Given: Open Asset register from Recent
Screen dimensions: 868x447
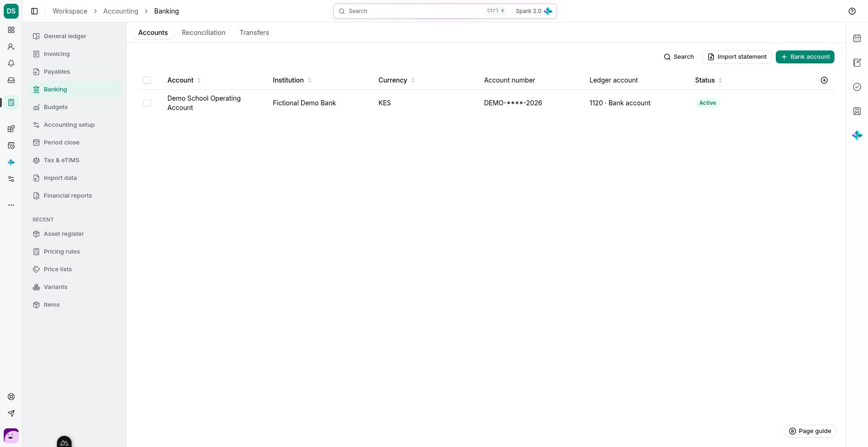Looking at the screenshot, I should coord(74,234).
